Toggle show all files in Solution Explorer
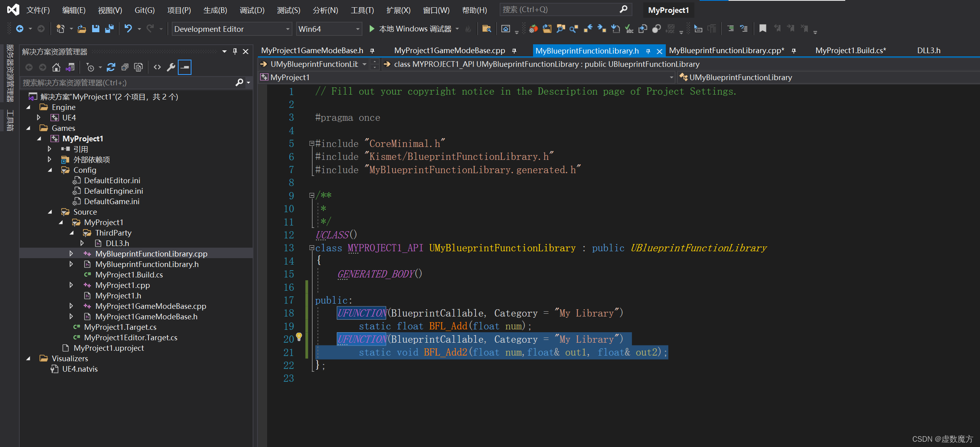The height and width of the screenshot is (447, 980). pos(138,67)
